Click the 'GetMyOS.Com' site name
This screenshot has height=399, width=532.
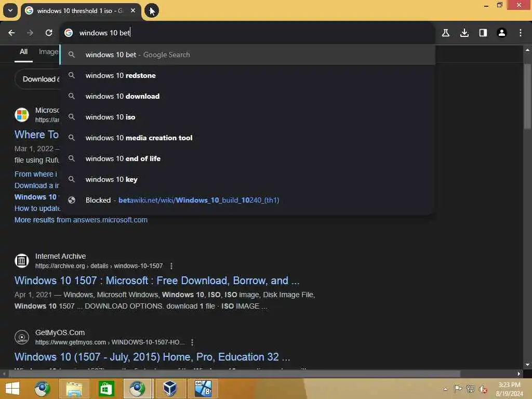point(60,332)
